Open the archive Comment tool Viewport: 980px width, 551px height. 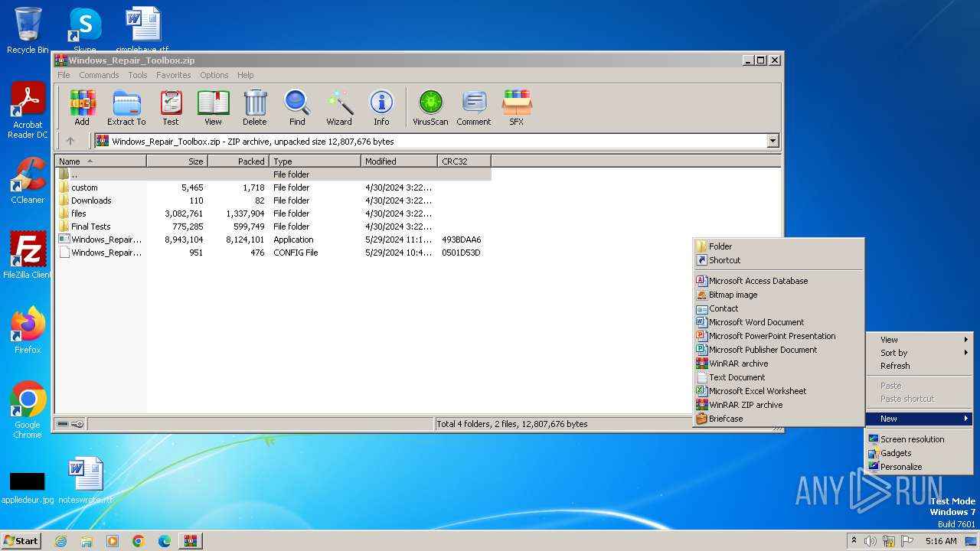pos(474,108)
